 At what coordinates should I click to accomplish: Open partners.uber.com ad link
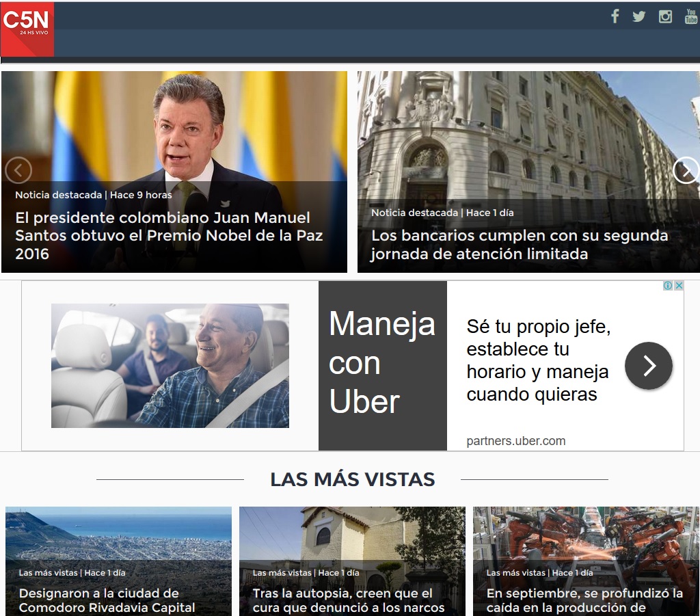point(515,441)
